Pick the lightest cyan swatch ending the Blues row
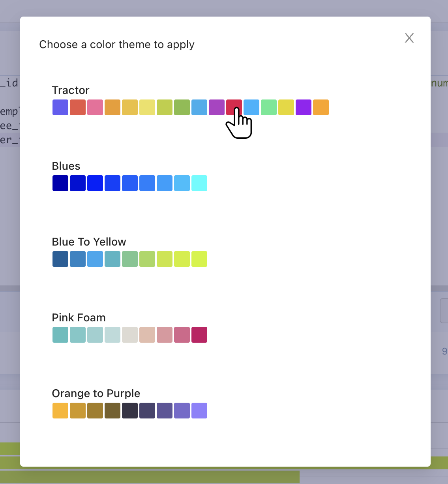 [199, 183]
